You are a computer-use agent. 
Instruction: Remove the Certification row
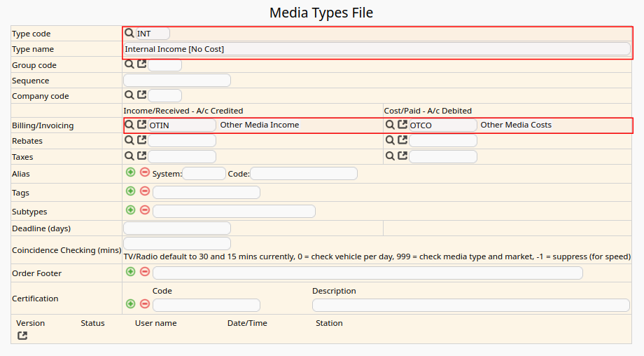tap(145, 304)
